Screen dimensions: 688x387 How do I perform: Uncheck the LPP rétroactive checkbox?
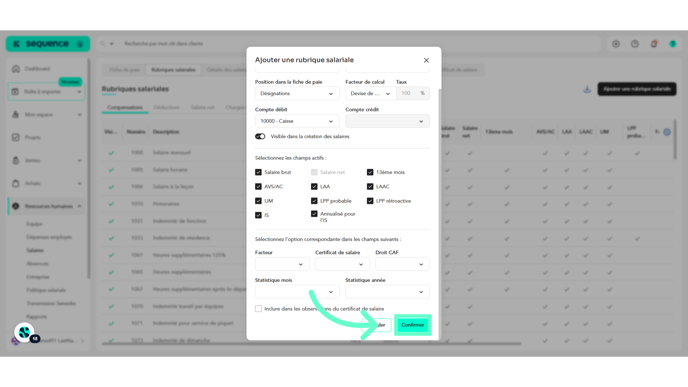pyautogui.click(x=370, y=201)
